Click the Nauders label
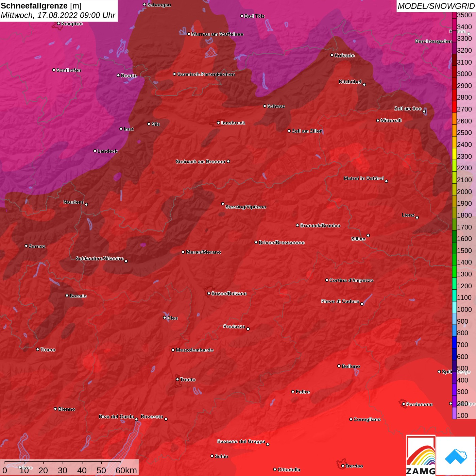Screen dimensions: 476x476 tap(73, 202)
